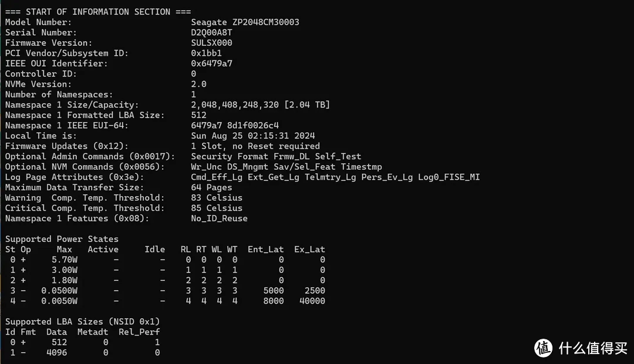634x364 pixels.
Task: Click the 0.0050W power state value
Action: point(59,301)
